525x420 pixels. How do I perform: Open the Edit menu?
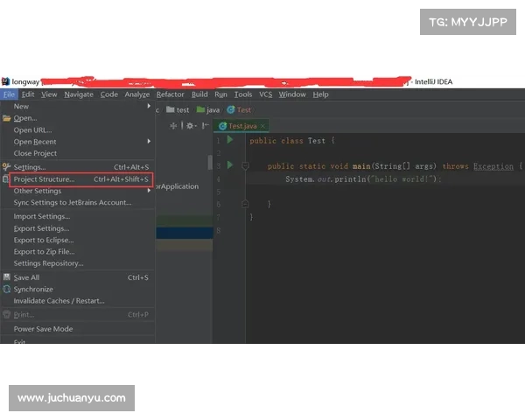[x=28, y=94]
